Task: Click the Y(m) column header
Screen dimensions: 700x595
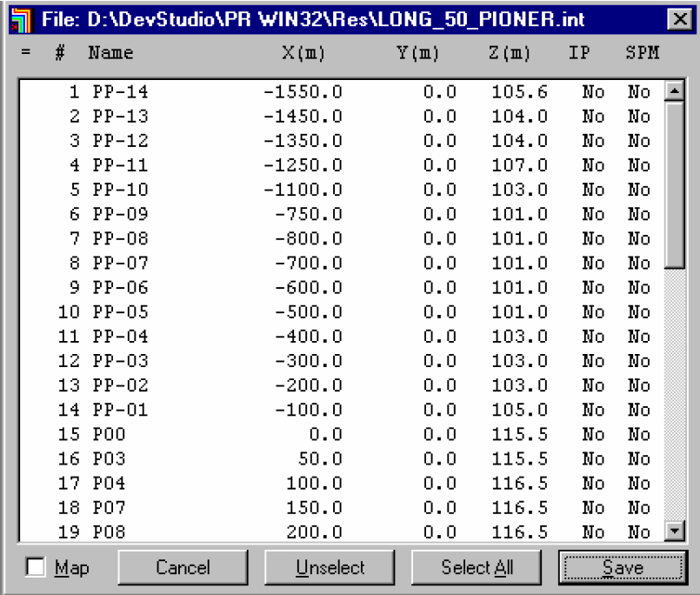Action: (x=418, y=53)
